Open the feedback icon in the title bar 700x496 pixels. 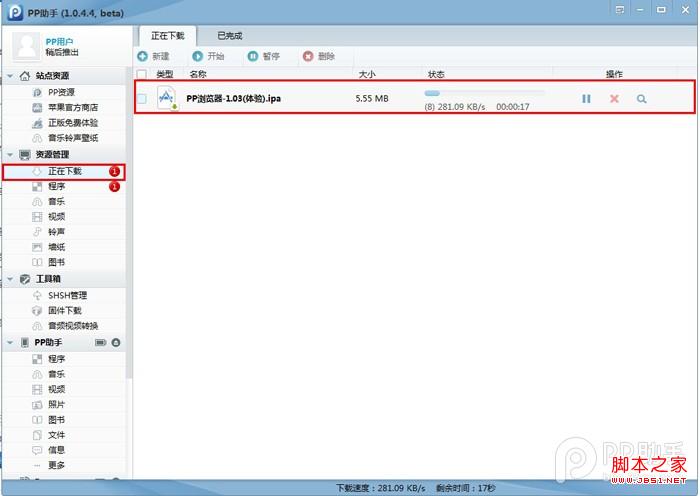620,9
